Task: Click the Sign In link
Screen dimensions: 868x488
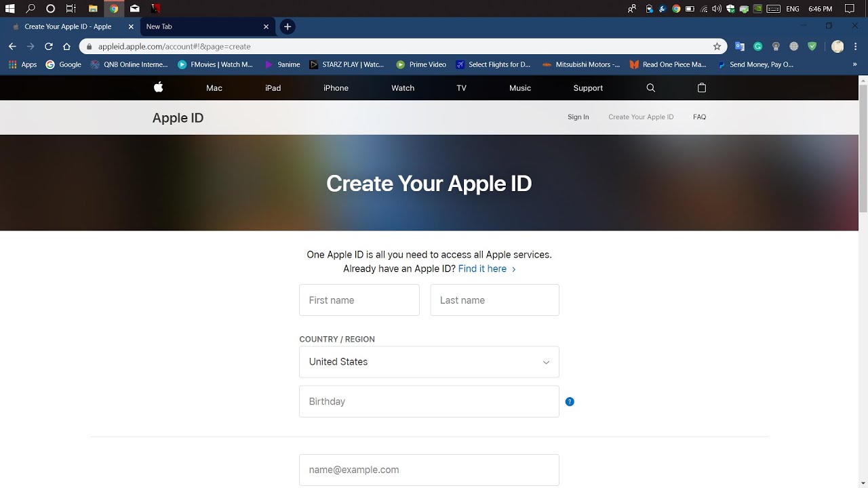Action: (578, 117)
